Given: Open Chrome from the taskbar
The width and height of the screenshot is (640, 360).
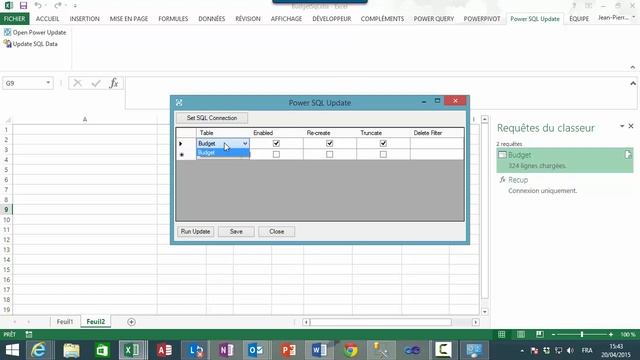Looking at the screenshot, I should point(350,350).
